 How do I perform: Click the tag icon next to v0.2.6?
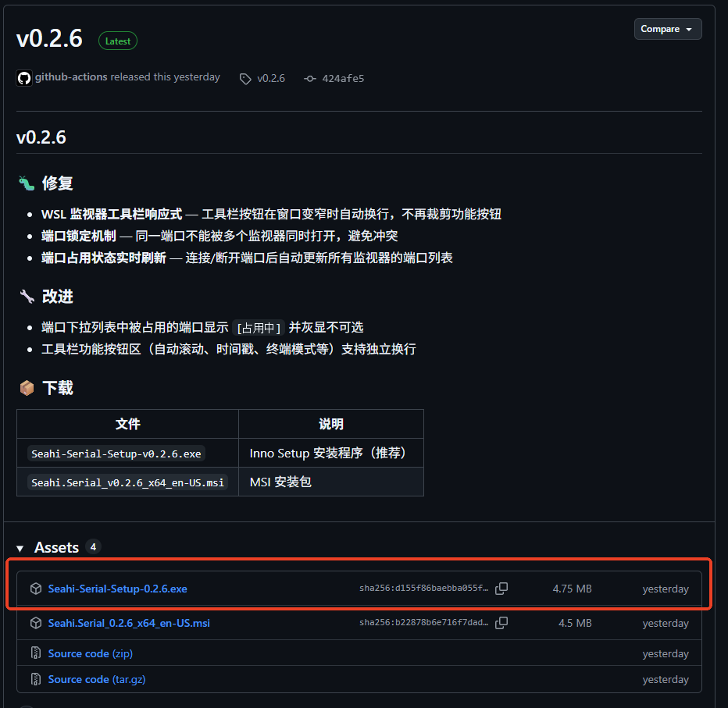[245, 79]
